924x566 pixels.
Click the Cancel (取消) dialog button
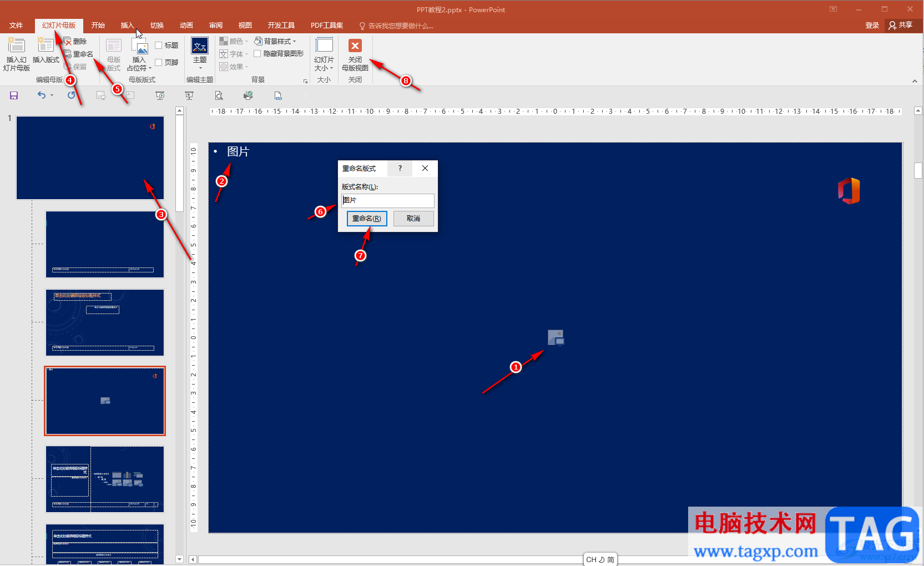pos(413,219)
